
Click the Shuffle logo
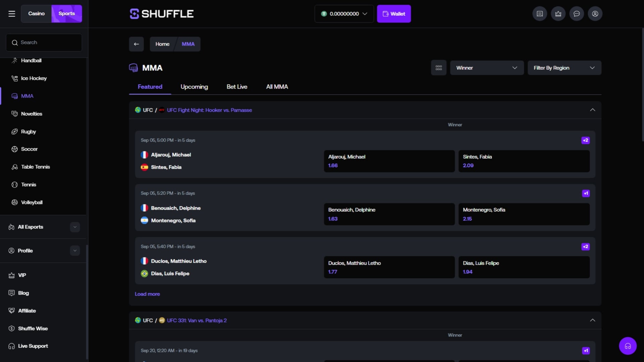coord(162,14)
